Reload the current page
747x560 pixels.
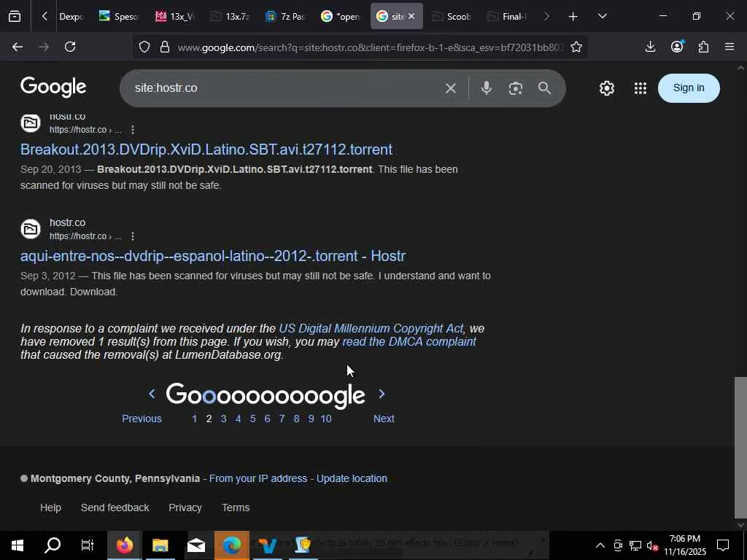click(x=70, y=47)
